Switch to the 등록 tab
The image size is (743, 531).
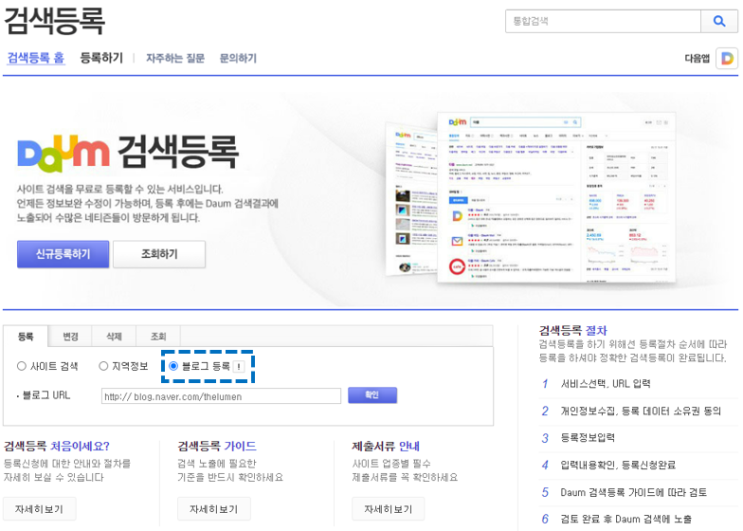[x=26, y=336]
